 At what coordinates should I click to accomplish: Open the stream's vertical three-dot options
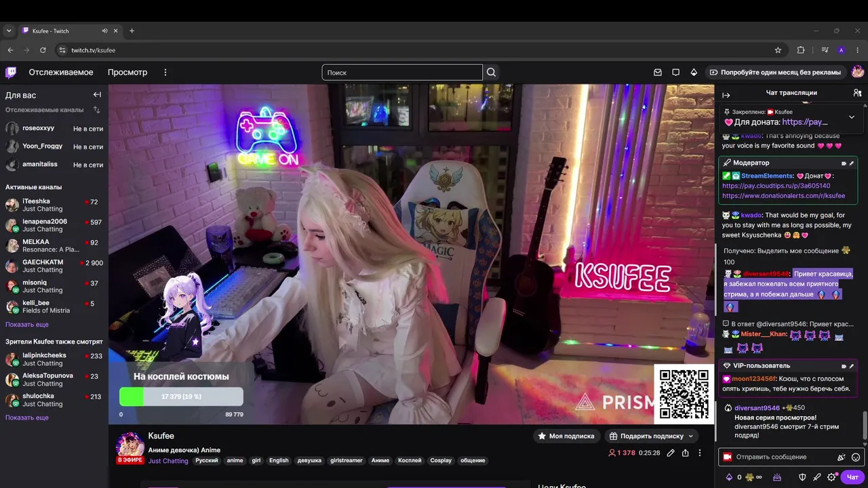(700, 453)
